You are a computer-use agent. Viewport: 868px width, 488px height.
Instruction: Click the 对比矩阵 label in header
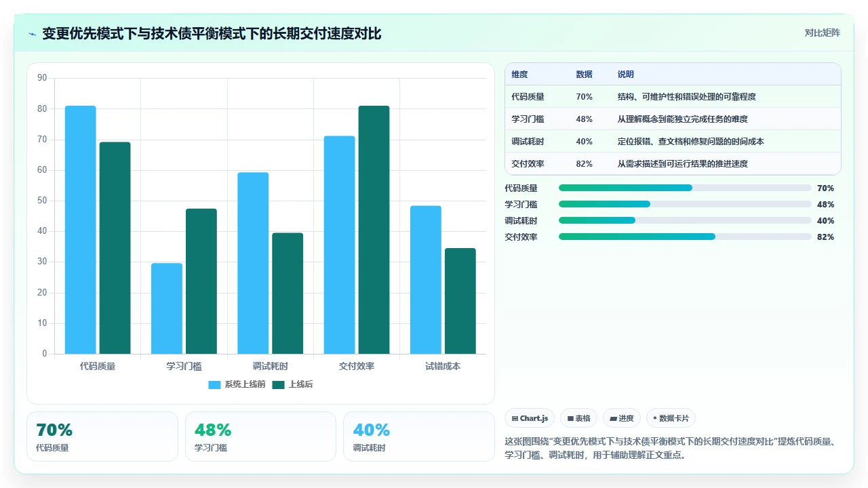(822, 33)
